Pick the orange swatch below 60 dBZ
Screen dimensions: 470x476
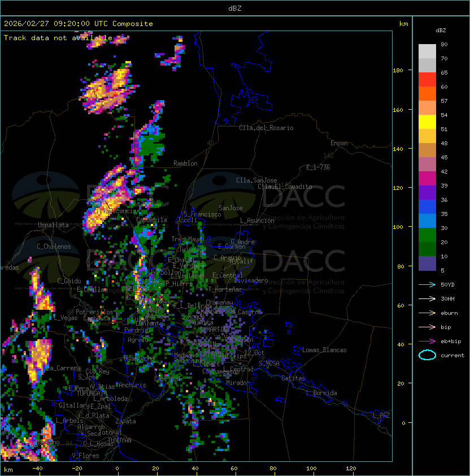click(427, 94)
